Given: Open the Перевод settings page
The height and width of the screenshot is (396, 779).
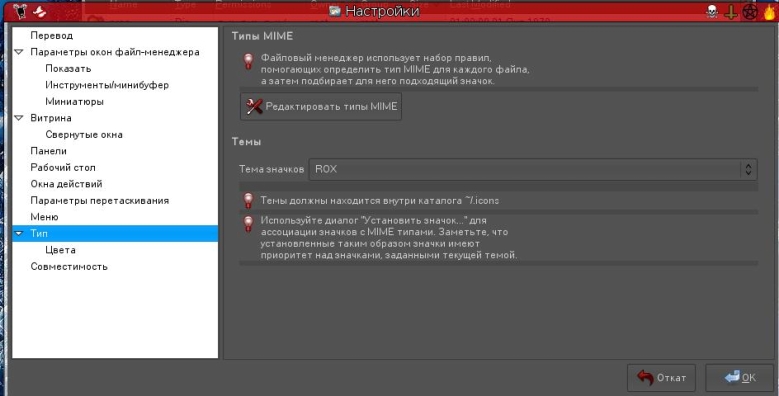Looking at the screenshot, I should pos(52,36).
